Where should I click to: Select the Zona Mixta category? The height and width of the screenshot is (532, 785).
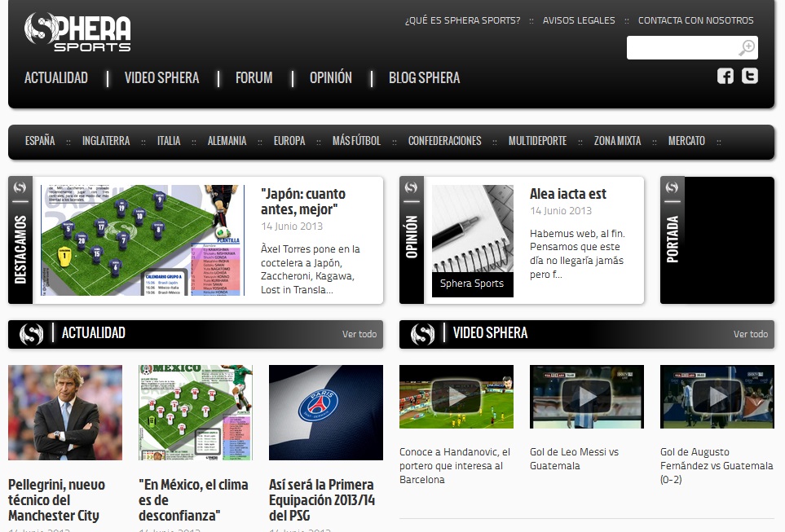click(617, 141)
